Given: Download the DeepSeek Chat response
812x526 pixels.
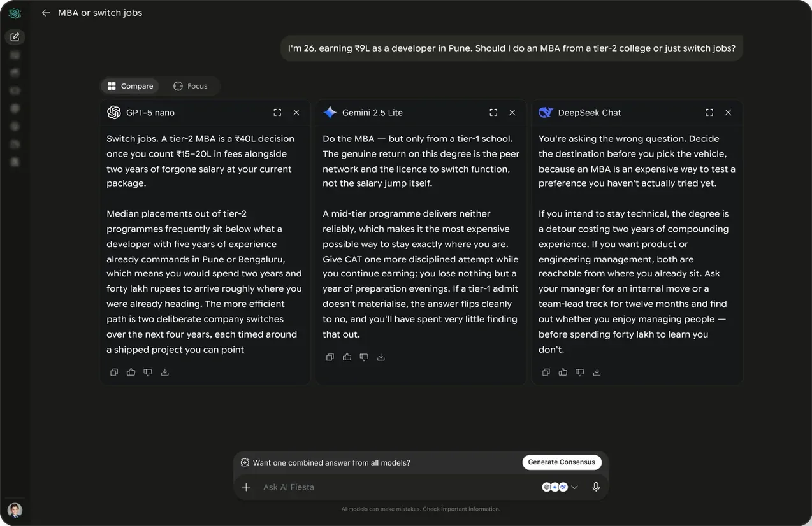Looking at the screenshot, I should (x=597, y=373).
